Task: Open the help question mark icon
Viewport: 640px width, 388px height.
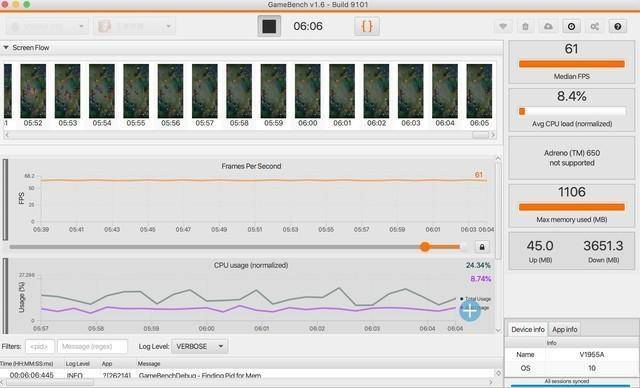Action: [618, 27]
